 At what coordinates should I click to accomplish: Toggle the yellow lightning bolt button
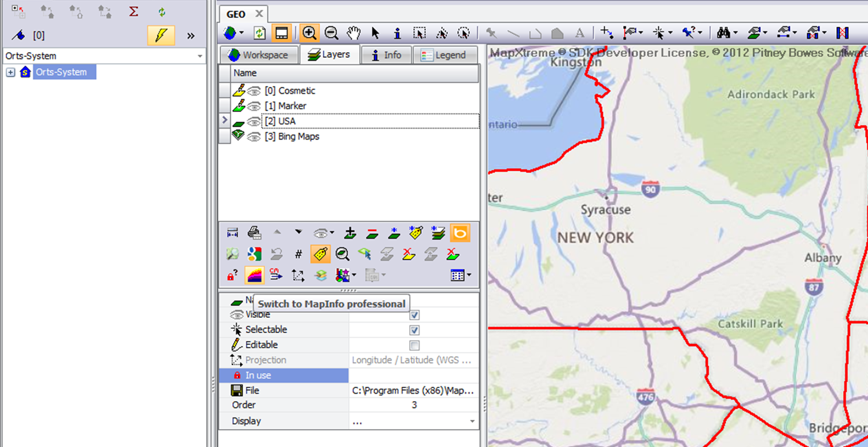pyautogui.click(x=161, y=35)
